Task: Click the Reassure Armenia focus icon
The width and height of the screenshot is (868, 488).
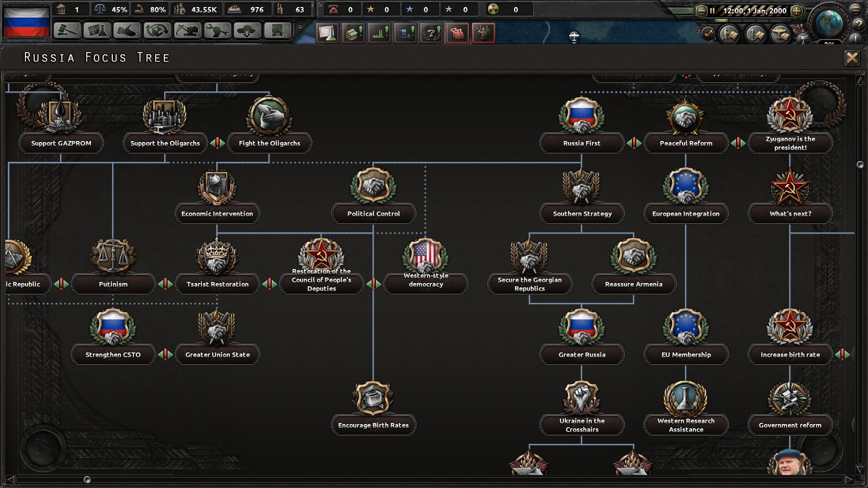Action: tap(634, 257)
